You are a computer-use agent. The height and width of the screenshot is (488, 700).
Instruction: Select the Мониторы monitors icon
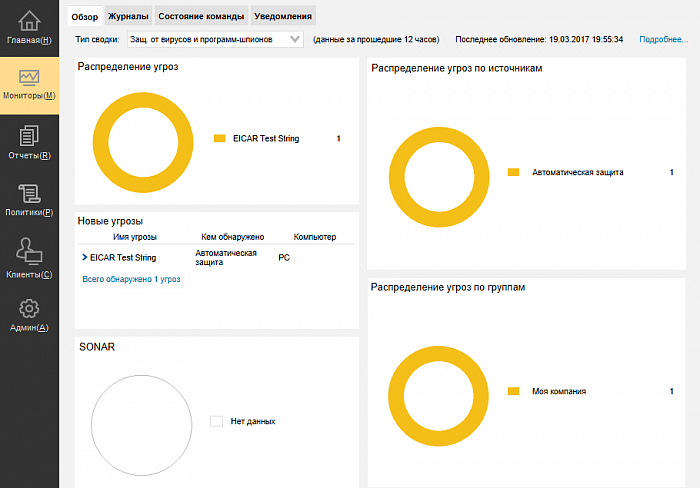click(29, 78)
